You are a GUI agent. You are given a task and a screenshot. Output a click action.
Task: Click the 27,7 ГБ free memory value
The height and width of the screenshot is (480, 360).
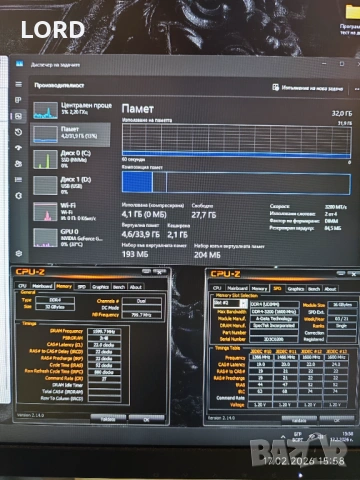(204, 215)
